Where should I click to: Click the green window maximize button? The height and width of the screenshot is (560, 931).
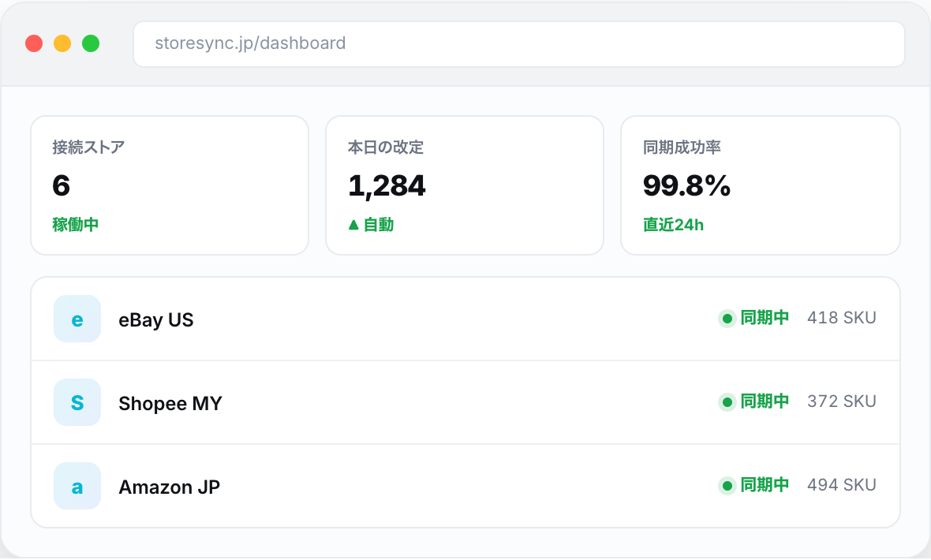91,43
